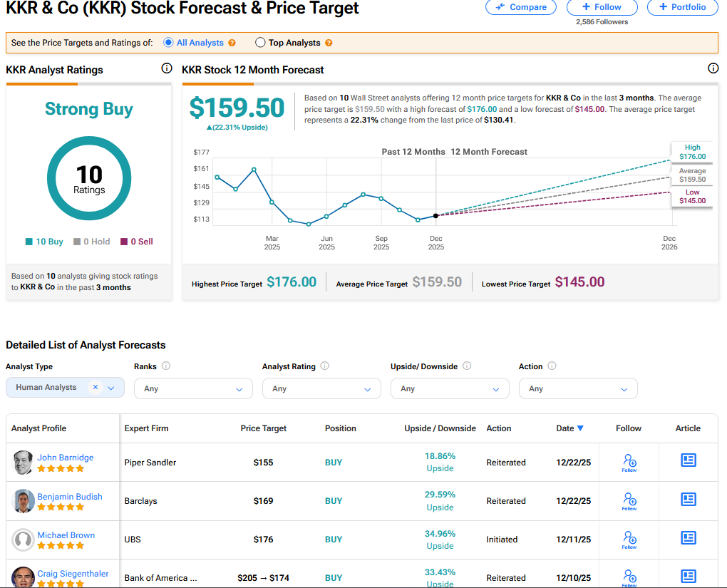This screenshot has width=727, height=588.
Task: Expand the Analyst Rating dropdown
Action: pos(321,388)
